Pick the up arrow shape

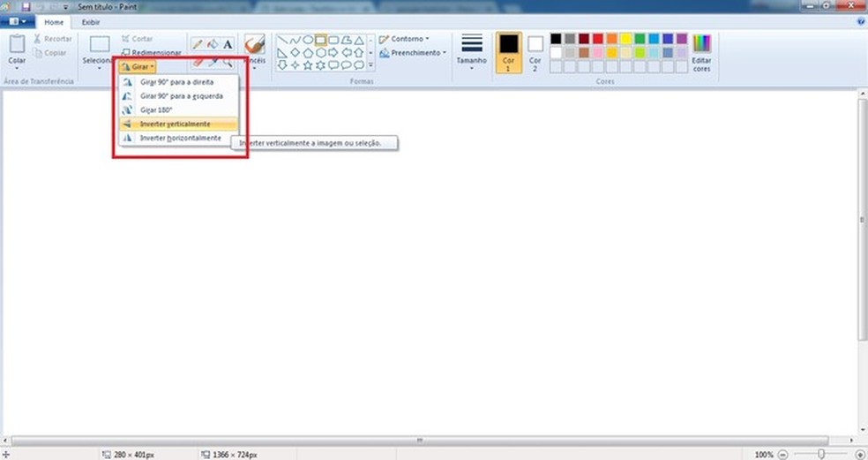tap(359, 53)
